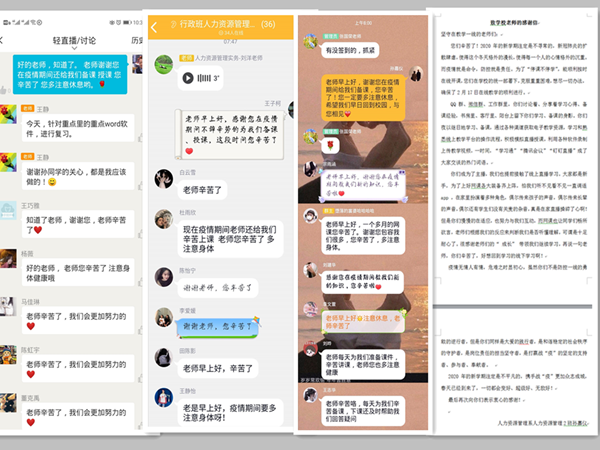Expand the chevron under 轻直播/讨论
This screenshot has height=450, width=600.
coord(74,51)
